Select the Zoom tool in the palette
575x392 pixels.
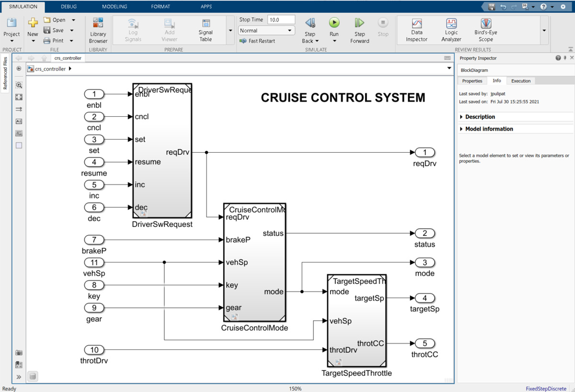pyautogui.click(x=19, y=85)
